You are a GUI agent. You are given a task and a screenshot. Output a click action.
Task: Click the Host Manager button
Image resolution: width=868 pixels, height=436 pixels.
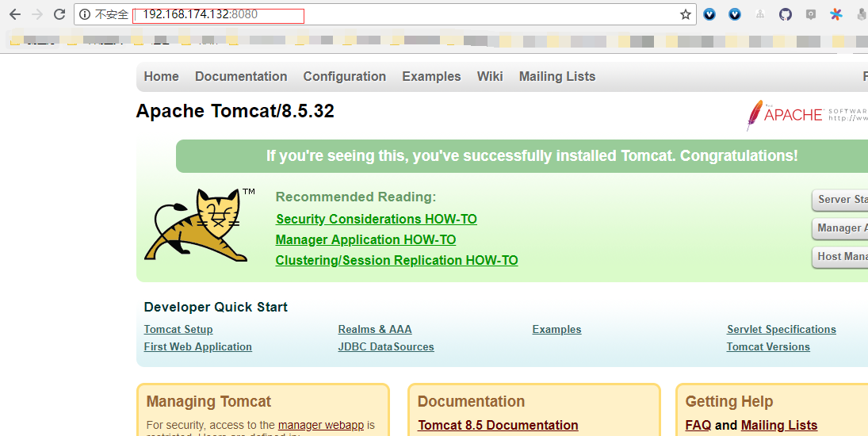tap(839, 257)
